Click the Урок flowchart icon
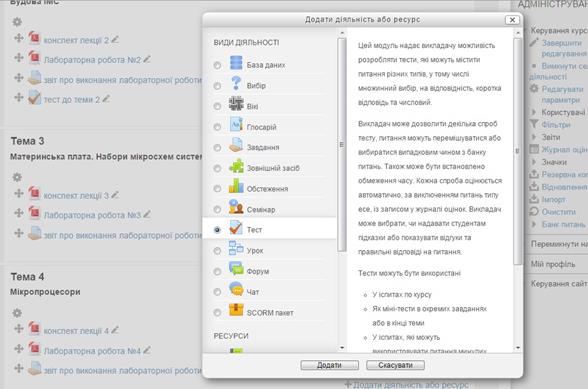 coord(236,248)
